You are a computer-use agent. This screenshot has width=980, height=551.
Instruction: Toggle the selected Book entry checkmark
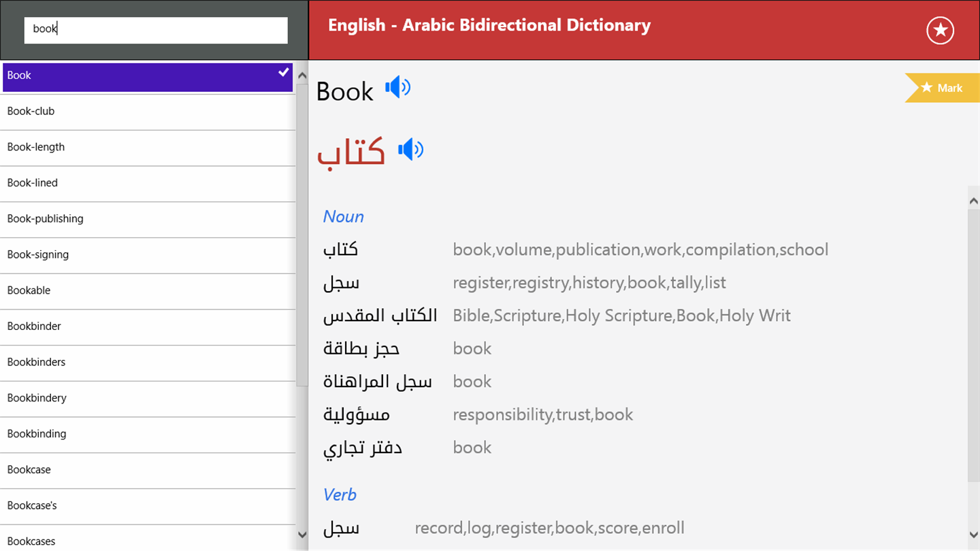click(x=284, y=73)
